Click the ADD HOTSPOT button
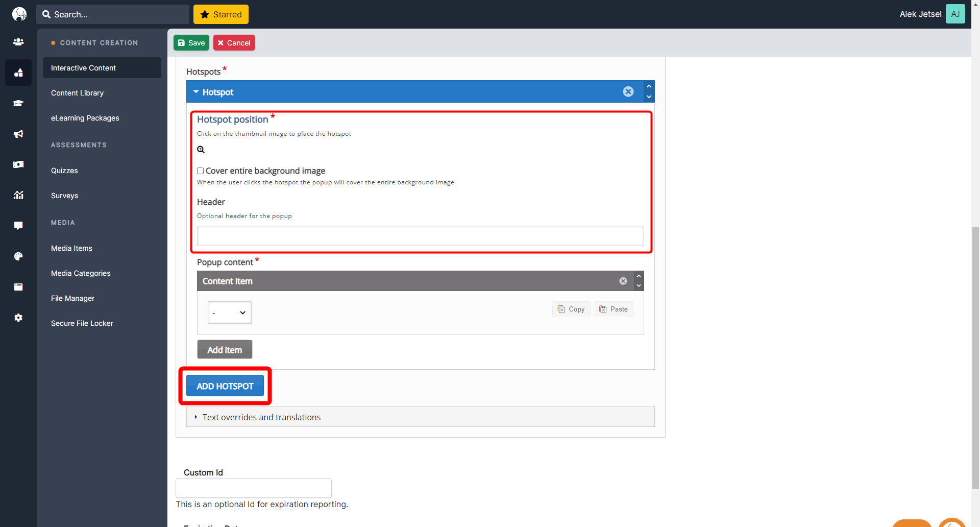This screenshot has height=527, width=980. pos(225,386)
